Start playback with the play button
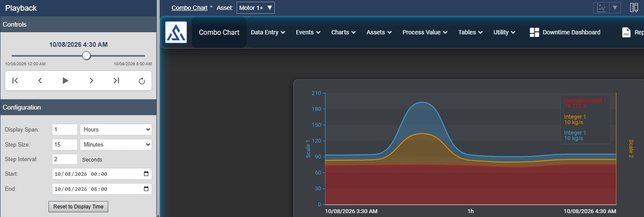Screen dimensions: 644x217 [65, 80]
